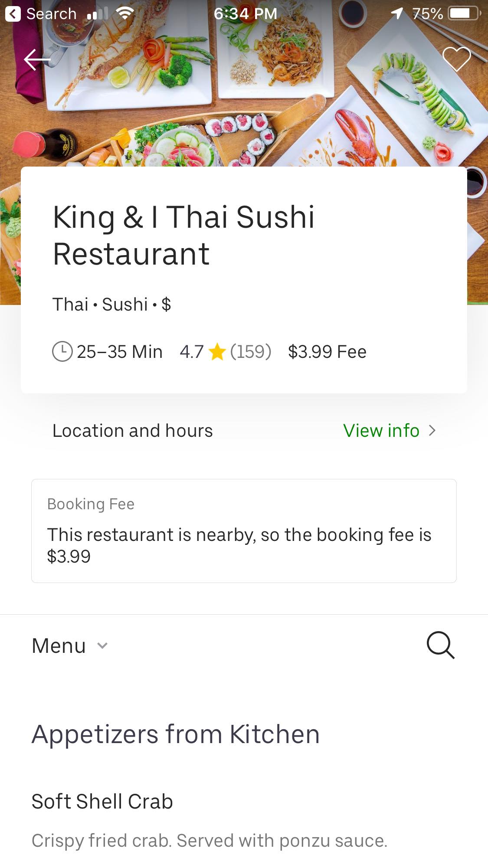Tap the yellow rating star
The height and width of the screenshot is (868, 488).
217,352
